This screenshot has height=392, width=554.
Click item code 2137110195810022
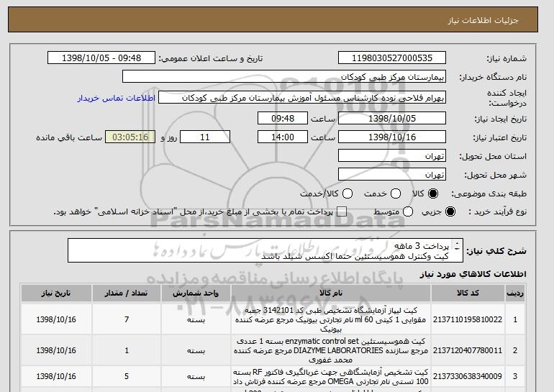coord(468,319)
